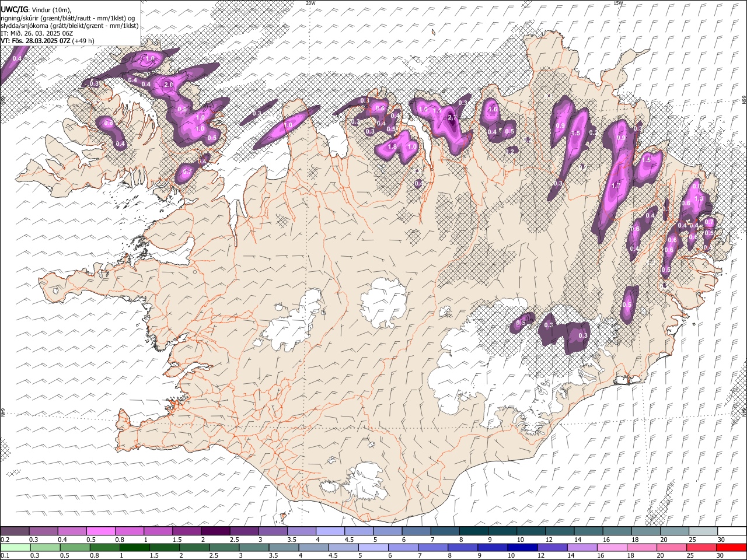747x560 pixels.
Task: Pick the upper legend swatch between 1.5 and 2
Action: (187, 531)
